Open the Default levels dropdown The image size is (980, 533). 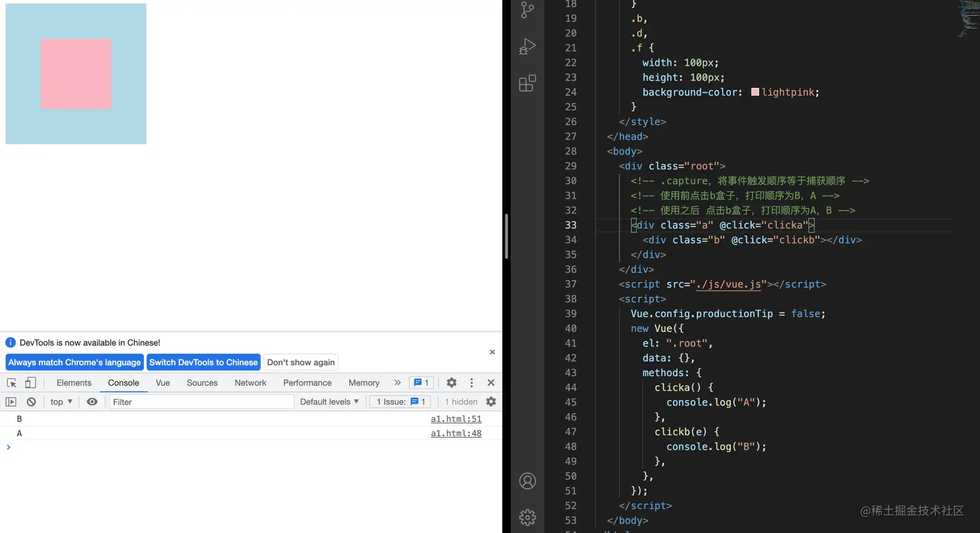click(x=329, y=402)
